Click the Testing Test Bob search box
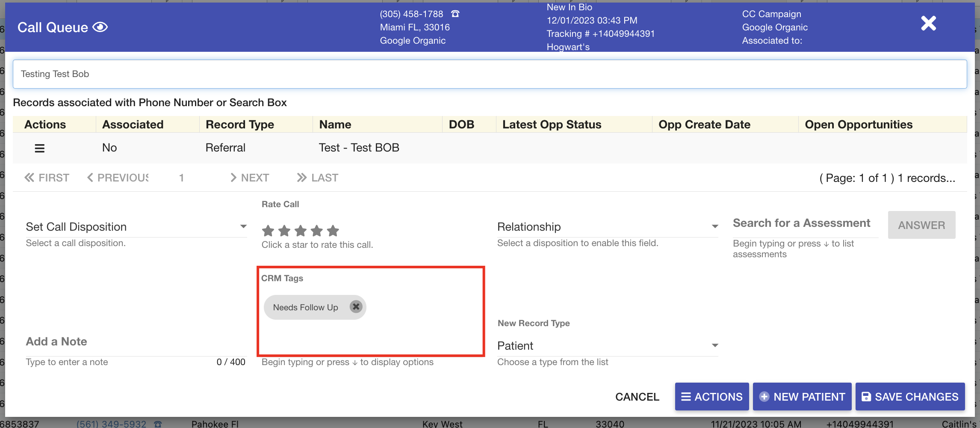 point(490,74)
